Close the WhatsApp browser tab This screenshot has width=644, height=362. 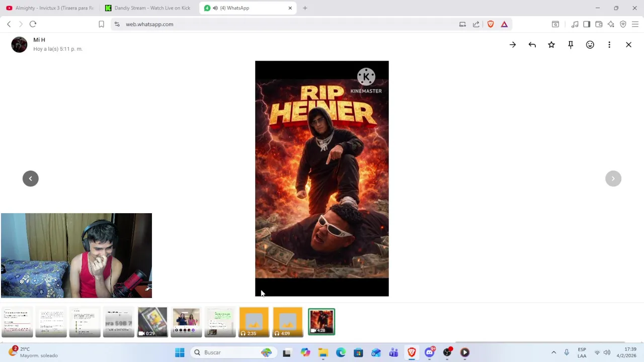(290, 8)
